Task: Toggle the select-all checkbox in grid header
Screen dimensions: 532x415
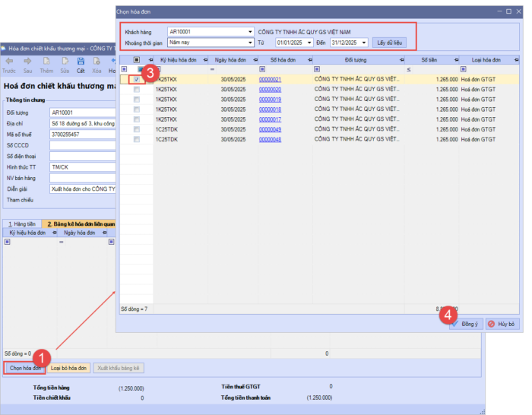Action: tap(137, 59)
